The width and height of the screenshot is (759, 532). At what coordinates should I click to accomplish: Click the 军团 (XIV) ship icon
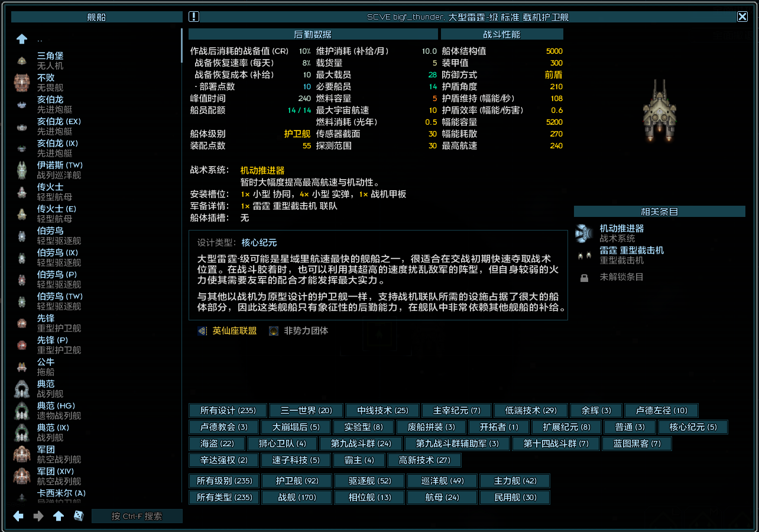(x=22, y=476)
